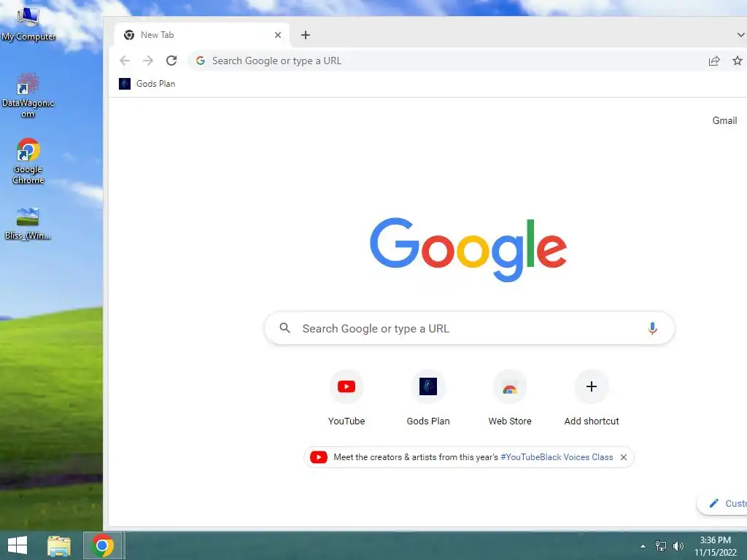Click the network status tray icon
The height and width of the screenshot is (560, 747).
(x=661, y=546)
